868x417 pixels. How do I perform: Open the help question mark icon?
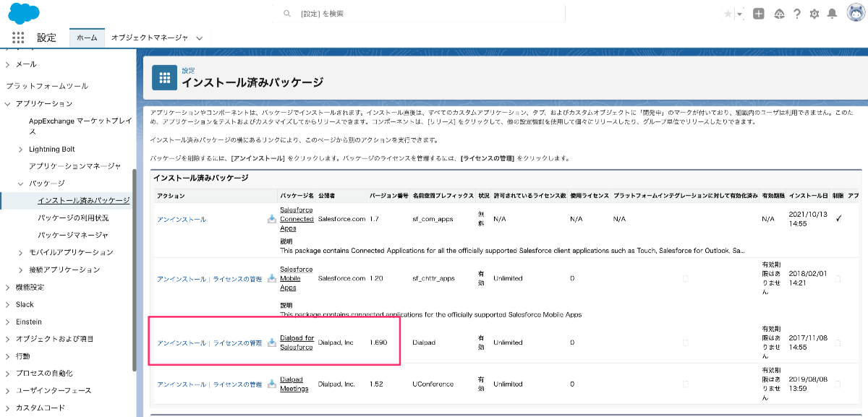pyautogui.click(x=797, y=14)
